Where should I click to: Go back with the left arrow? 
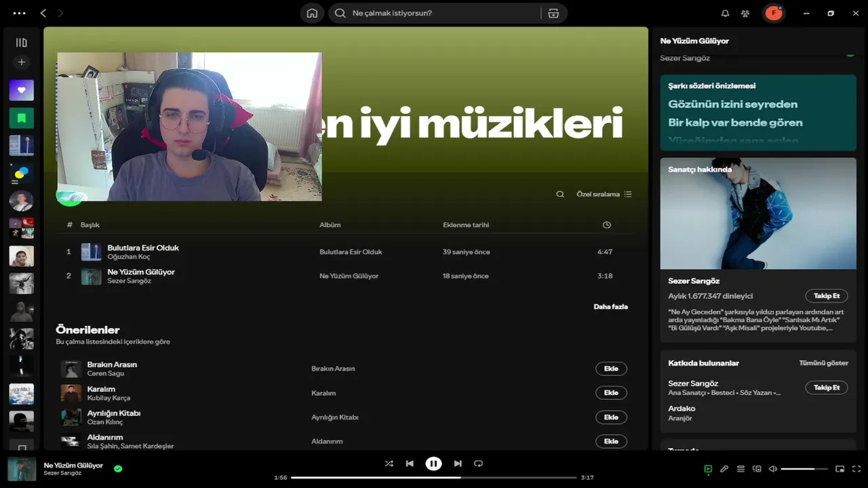43,13
